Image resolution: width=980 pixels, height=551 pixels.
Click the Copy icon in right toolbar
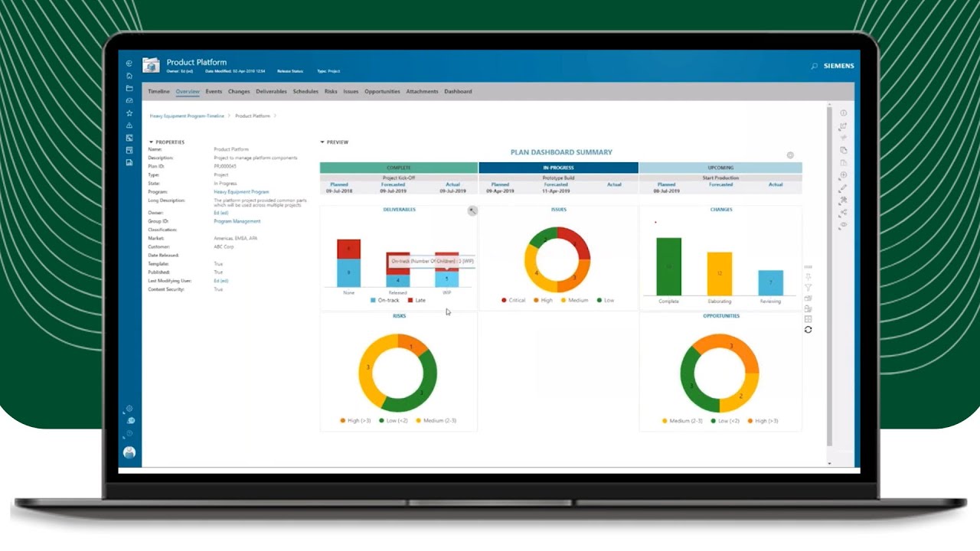tap(844, 150)
